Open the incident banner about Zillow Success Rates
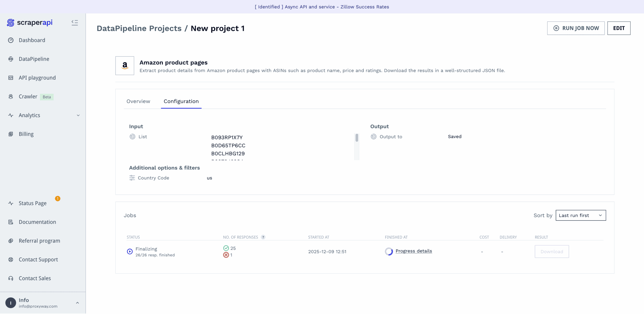 (322, 7)
